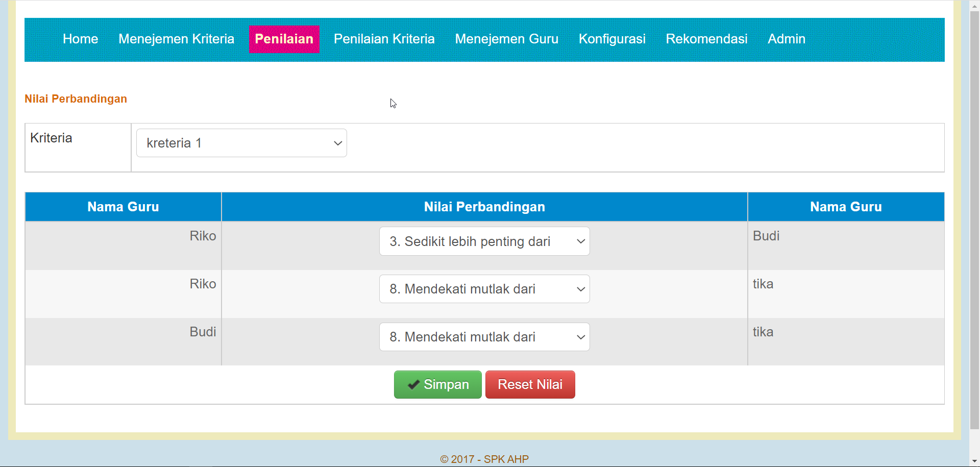Click the scrollbar down arrow
Image resolution: width=980 pixels, height=467 pixels.
click(974, 462)
